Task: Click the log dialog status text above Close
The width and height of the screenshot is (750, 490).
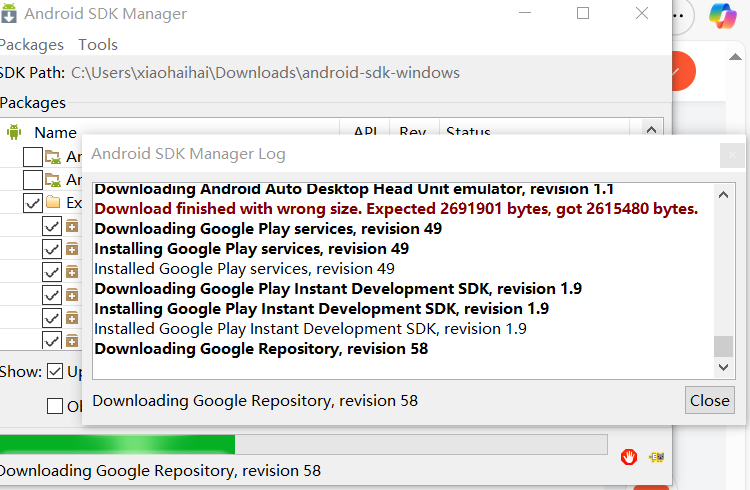Action: (255, 401)
